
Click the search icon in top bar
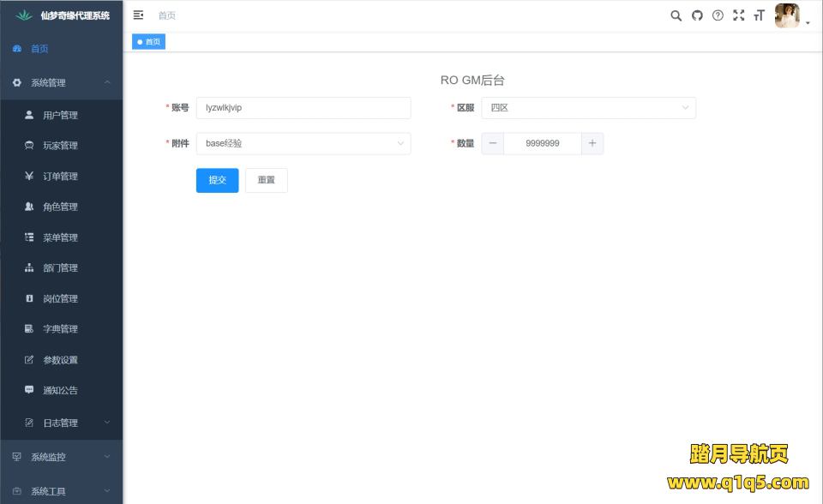point(676,15)
